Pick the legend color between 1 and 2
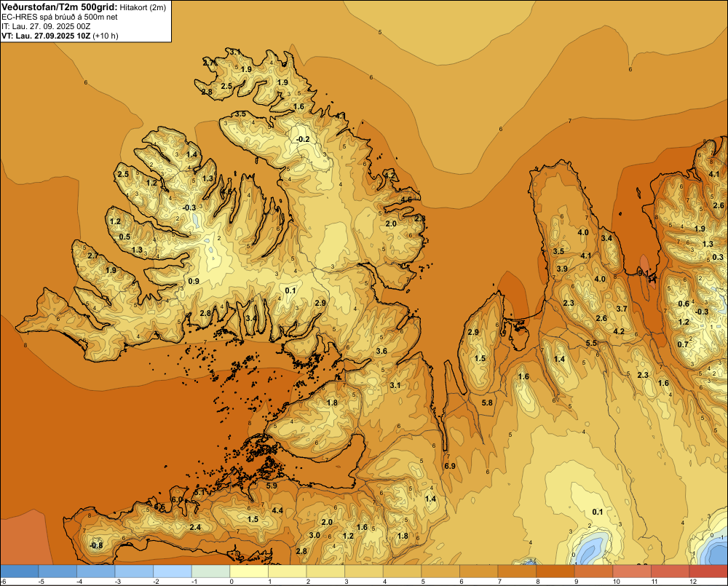This screenshot has width=728, height=586. pos(288,571)
